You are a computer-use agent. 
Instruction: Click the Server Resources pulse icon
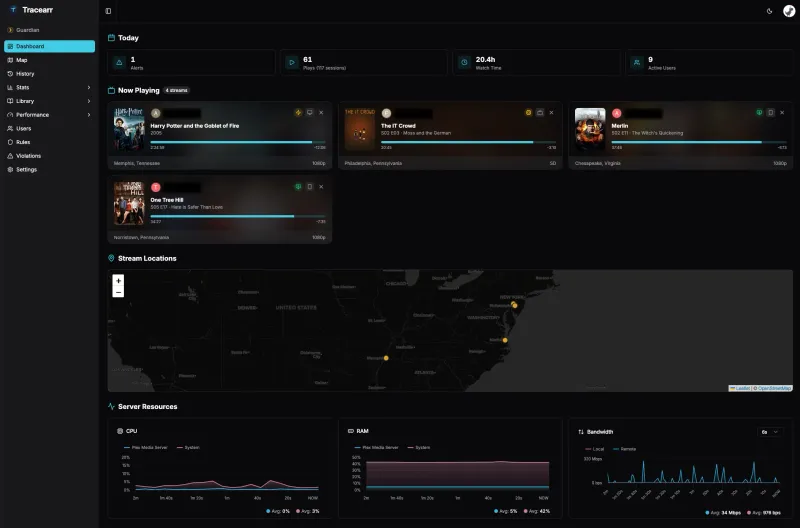(111, 407)
